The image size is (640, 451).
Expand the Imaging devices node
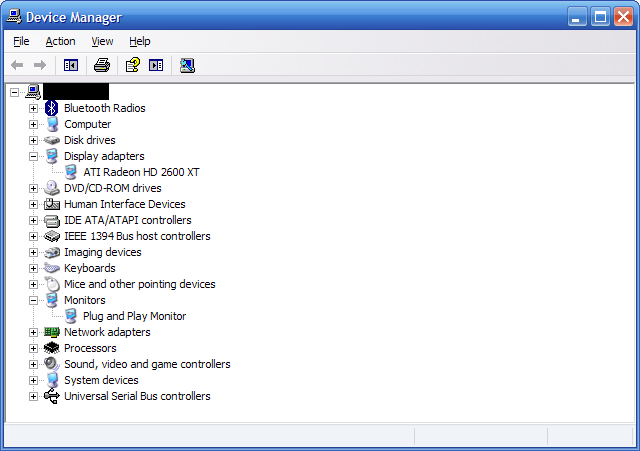[x=33, y=253]
